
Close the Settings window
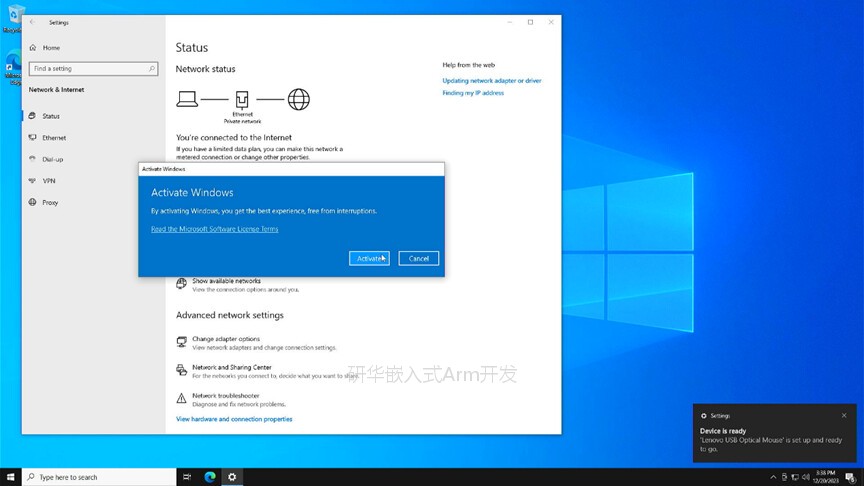pyautogui.click(x=551, y=22)
